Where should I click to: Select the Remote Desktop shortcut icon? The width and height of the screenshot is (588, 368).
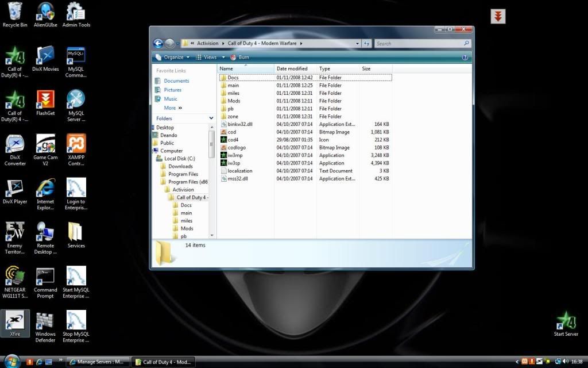[x=45, y=239]
